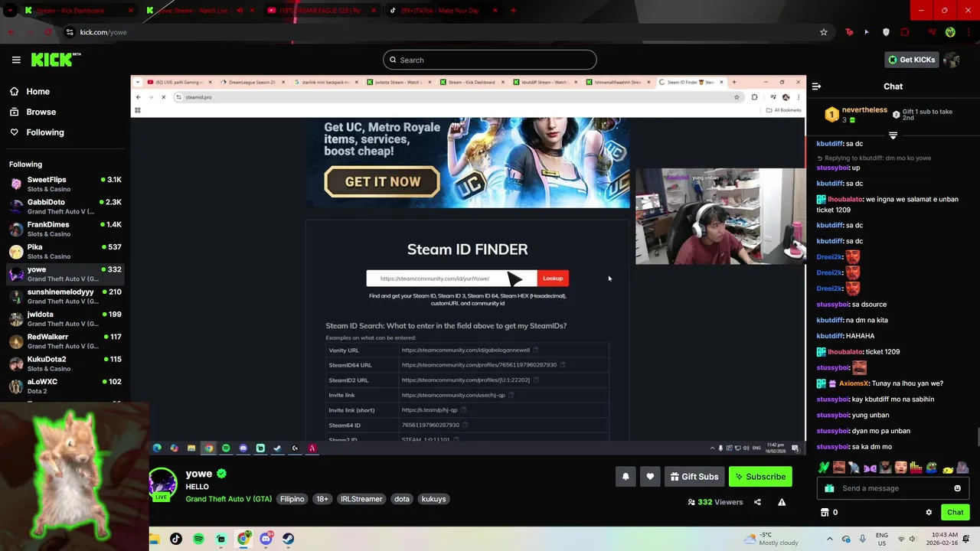Click the Filipino tag
This screenshot has width=980, height=551.
click(292, 499)
